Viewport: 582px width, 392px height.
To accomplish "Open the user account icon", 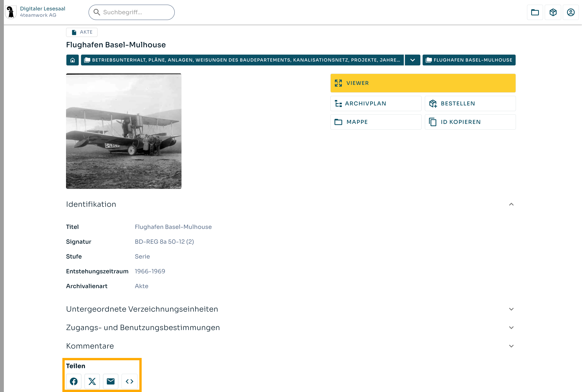I will click(570, 12).
